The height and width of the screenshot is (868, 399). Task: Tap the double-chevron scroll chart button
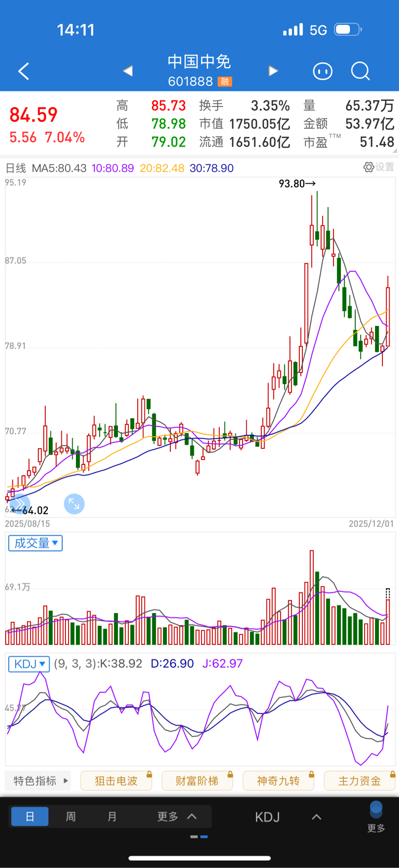click(x=19, y=504)
